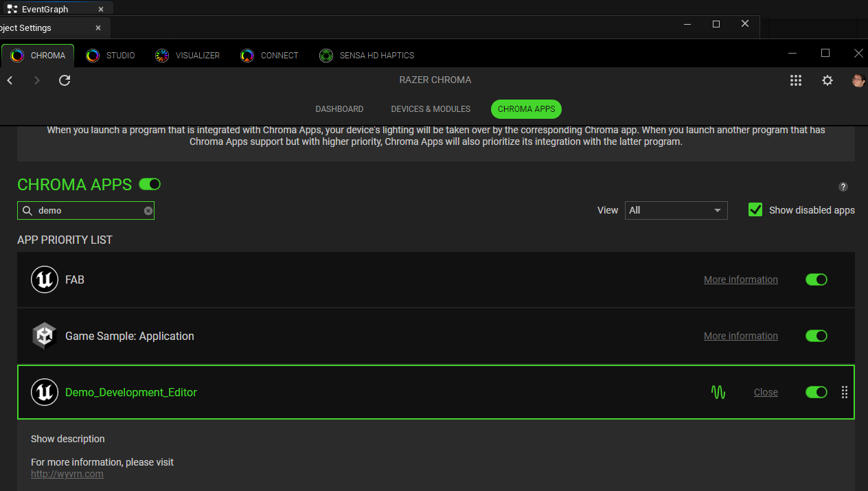Open More information link for FAB
The image size is (868, 491).
point(740,279)
